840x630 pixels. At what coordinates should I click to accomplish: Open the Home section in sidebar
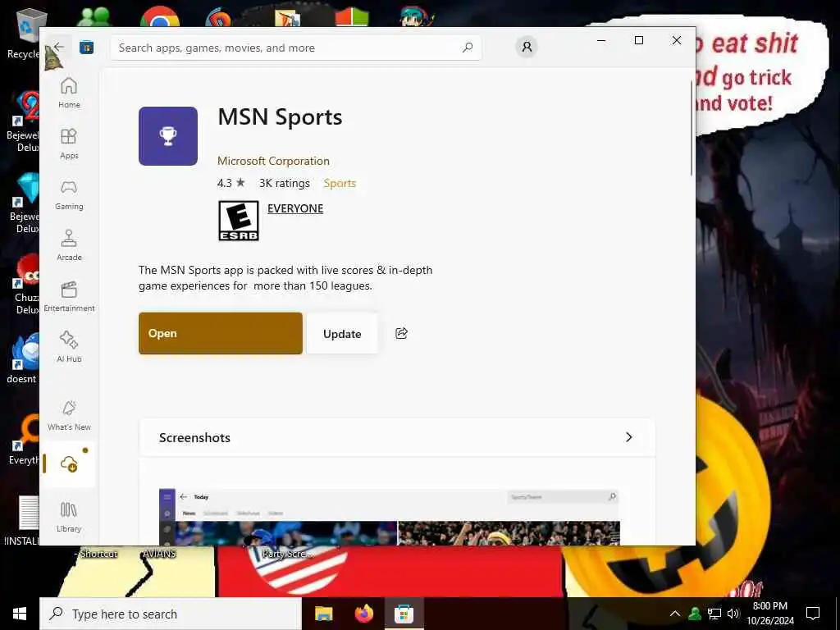click(x=69, y=93)
